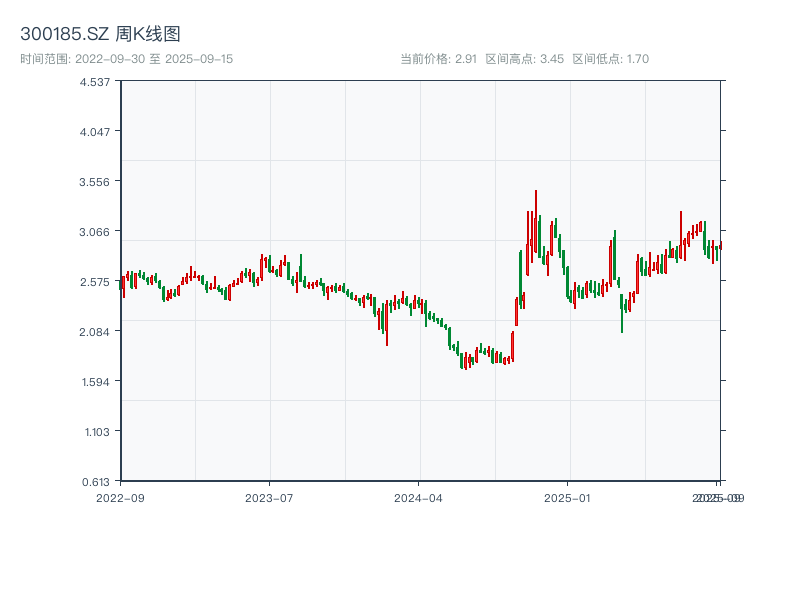Select the 时间范围 date range text
The image size is (800, 600).
point(126,59)
